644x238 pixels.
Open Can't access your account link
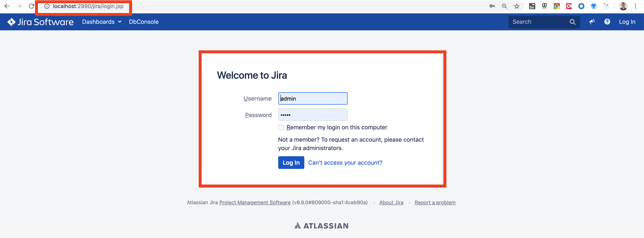[345, 163]
